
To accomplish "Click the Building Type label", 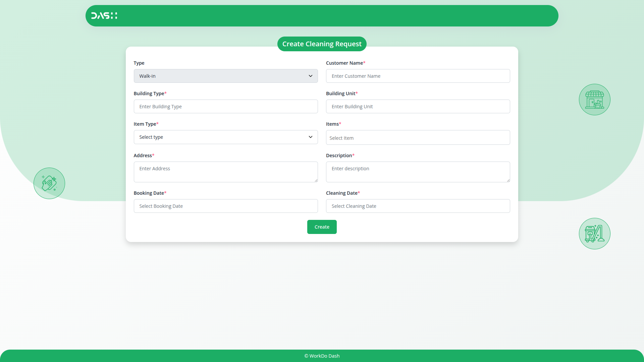I will [150, 94].
